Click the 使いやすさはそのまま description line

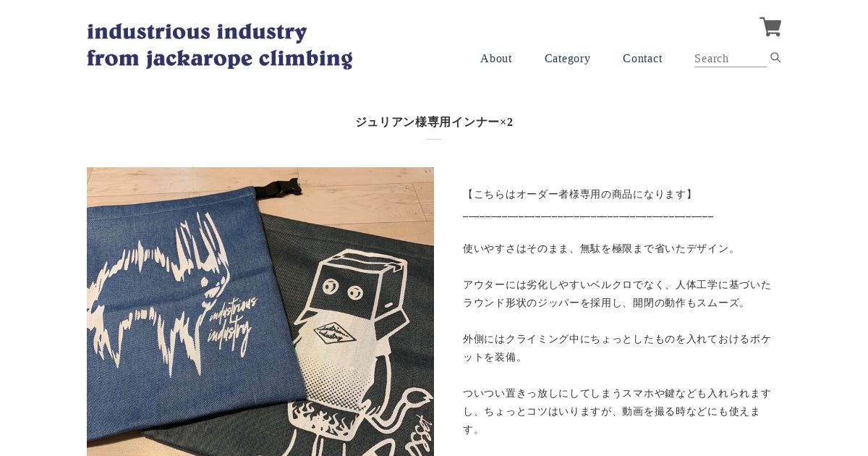601,248
